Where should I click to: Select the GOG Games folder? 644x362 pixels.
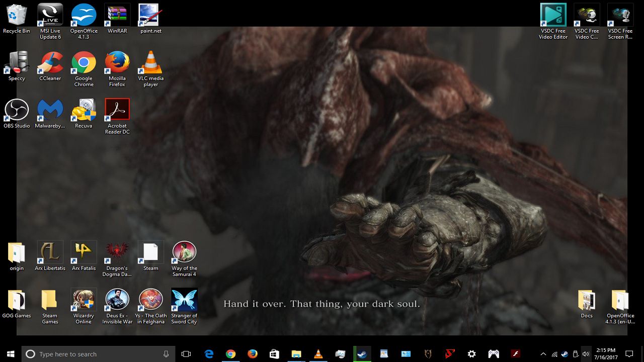click(17, 303)
